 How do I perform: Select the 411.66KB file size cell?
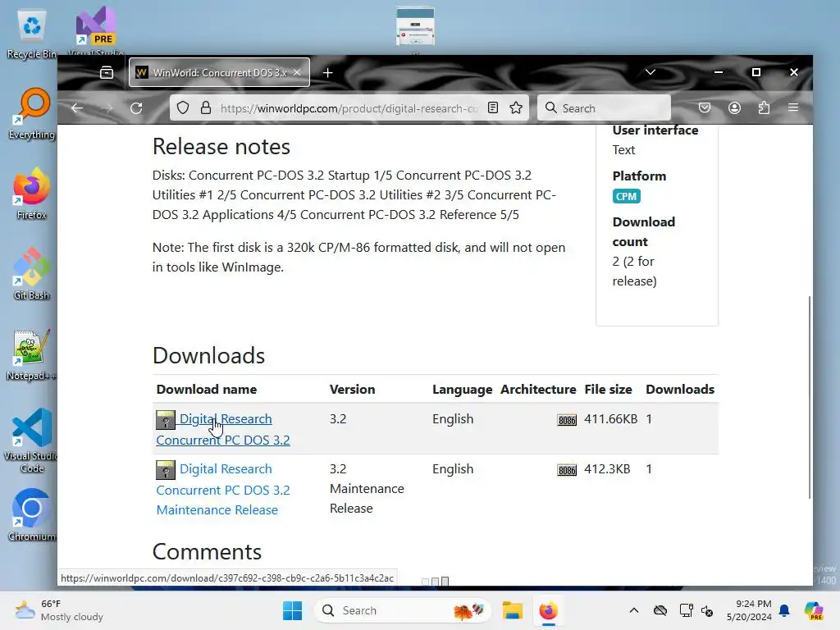click(x=610, y=419)
